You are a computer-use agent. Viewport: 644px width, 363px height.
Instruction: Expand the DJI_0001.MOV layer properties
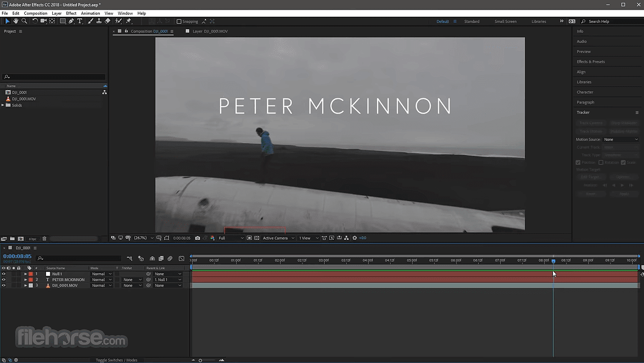25,285
